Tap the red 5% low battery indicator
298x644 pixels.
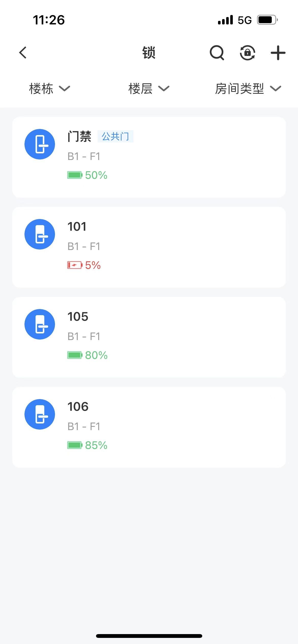[x=84, y=265]
